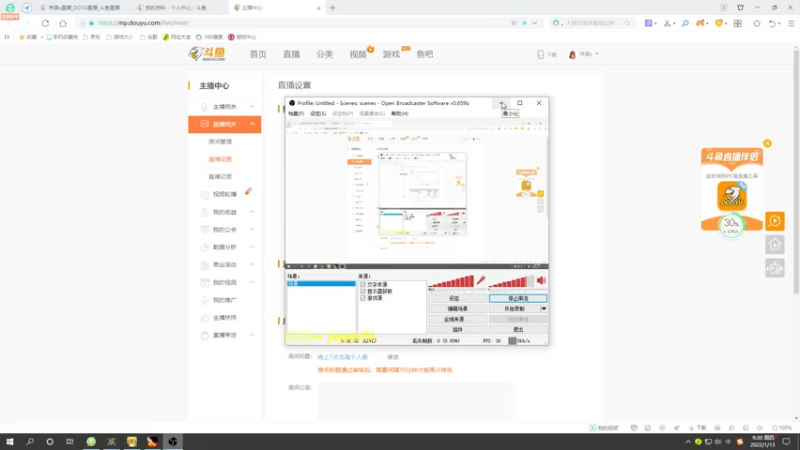
Task: Expand the 我的视频 sidebar section
Action: tap(252, 282)
